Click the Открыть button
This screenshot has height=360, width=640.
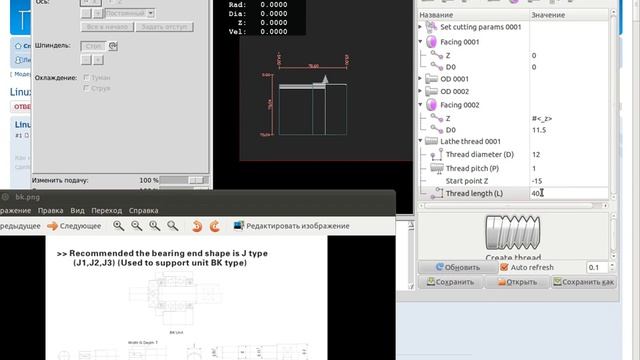click(x=517, y=282)
